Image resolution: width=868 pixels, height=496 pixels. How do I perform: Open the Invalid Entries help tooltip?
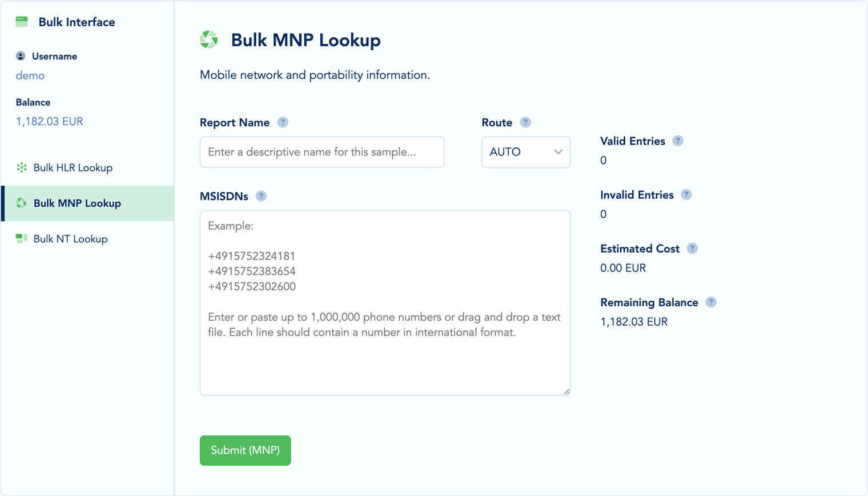click(685, 194)
